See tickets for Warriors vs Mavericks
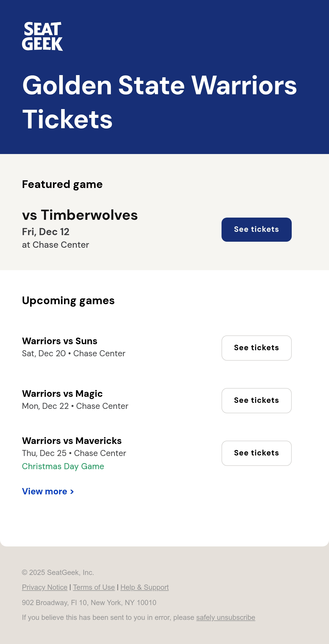Image resolution: width=329 pixels, height=644 pixels. pos(256,453)
